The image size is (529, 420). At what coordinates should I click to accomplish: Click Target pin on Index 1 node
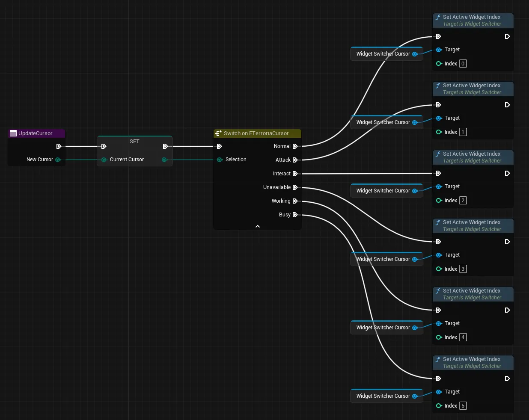coord(439,118)
